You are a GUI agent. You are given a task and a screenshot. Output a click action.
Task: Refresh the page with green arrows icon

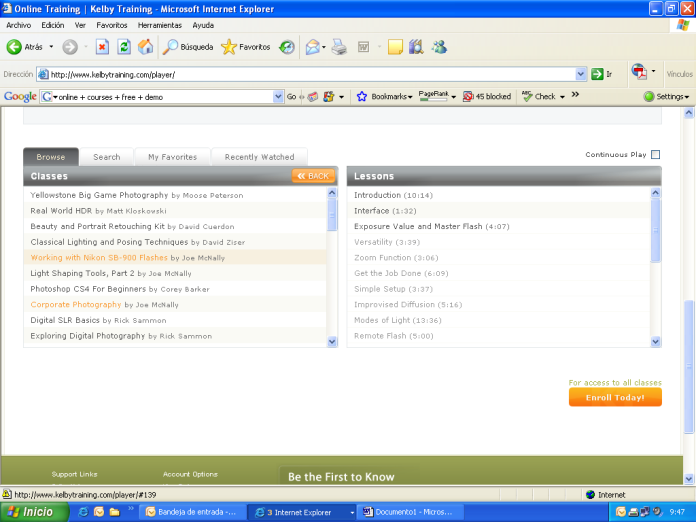[124, 47]
